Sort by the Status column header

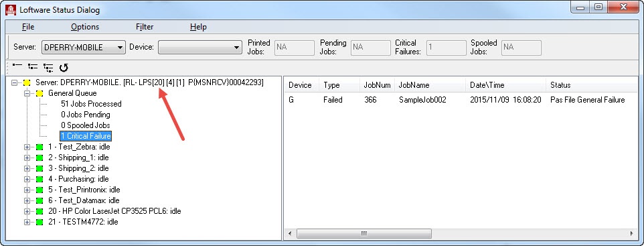pyautogui.click(x=592, y=85)
